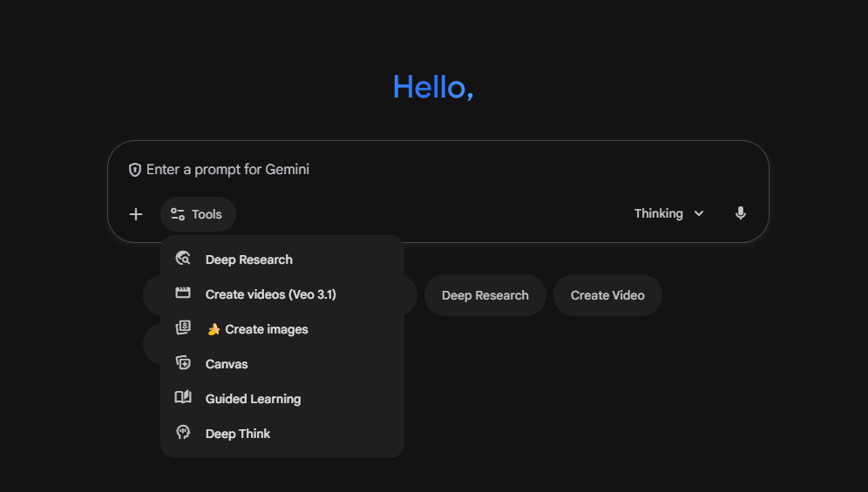Click the Deep Research menu icon
Viewport: 868px width, 492px height.
pyautogui.click(x=183, y=259)
